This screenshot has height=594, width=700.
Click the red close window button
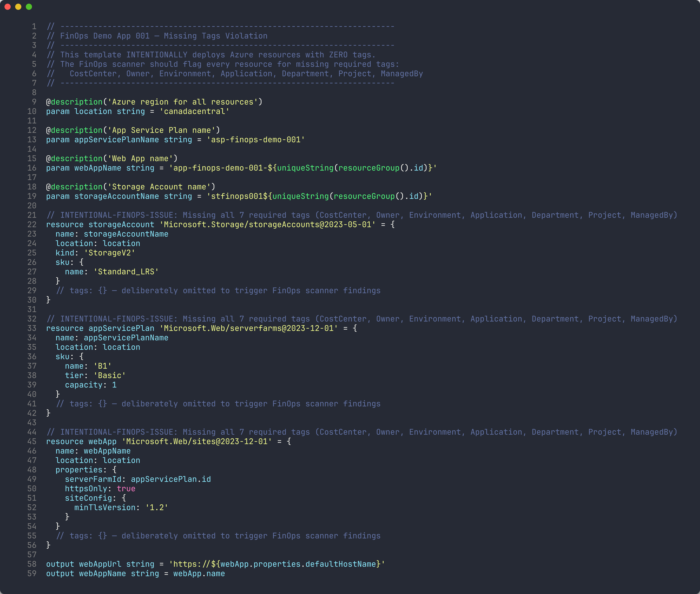click(8, 7)
